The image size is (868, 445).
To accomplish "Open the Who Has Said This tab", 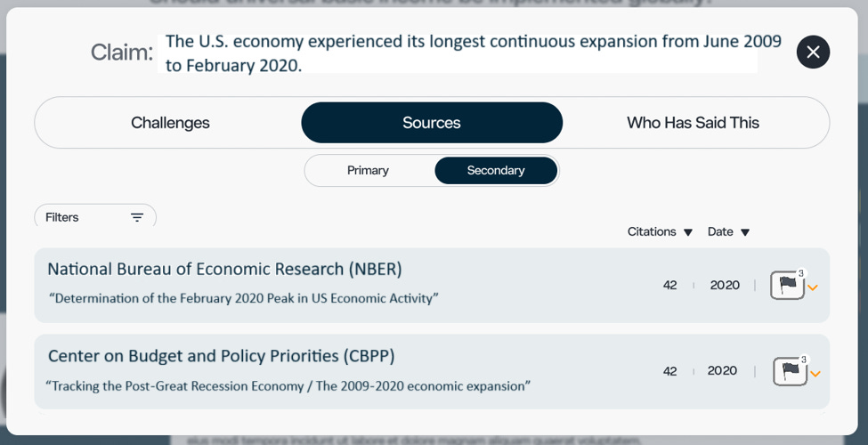I will (x=693, y=123).
